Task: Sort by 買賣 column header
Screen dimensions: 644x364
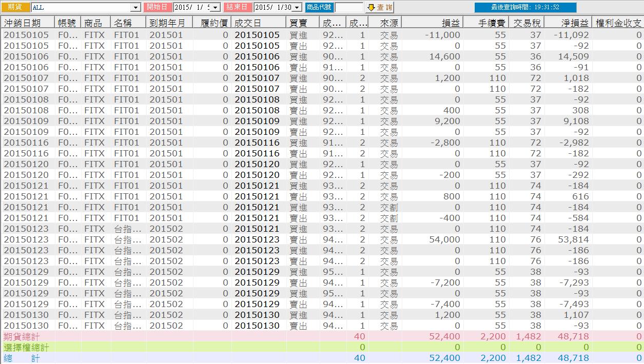Action: pyautogui.click(x=303, y=23)
